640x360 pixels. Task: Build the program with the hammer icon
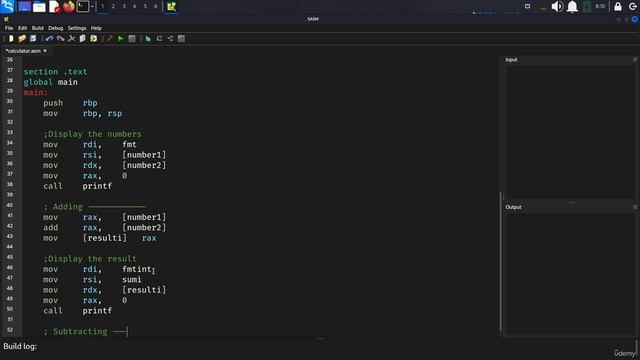coord(109,38)
